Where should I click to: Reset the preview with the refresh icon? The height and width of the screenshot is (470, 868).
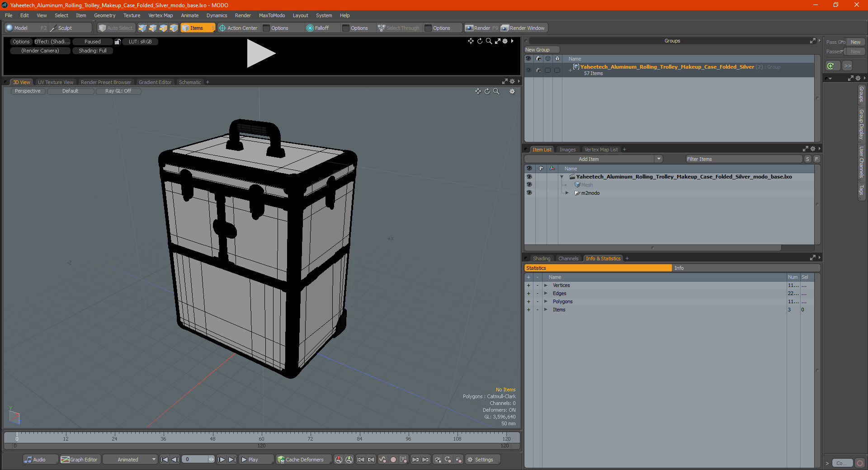click(480, 41)
